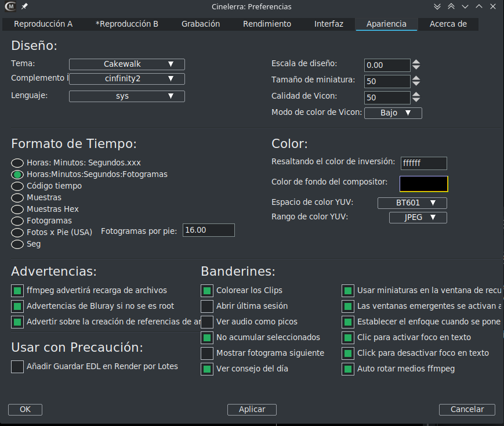
Task: Open the Tema dropdown showing Cakewalk
Action: (126, 64)
